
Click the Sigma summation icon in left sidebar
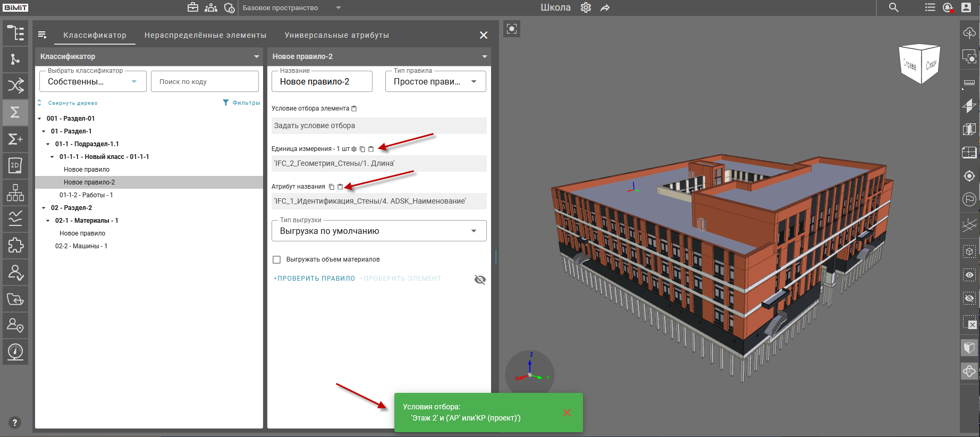coord(15,112)
